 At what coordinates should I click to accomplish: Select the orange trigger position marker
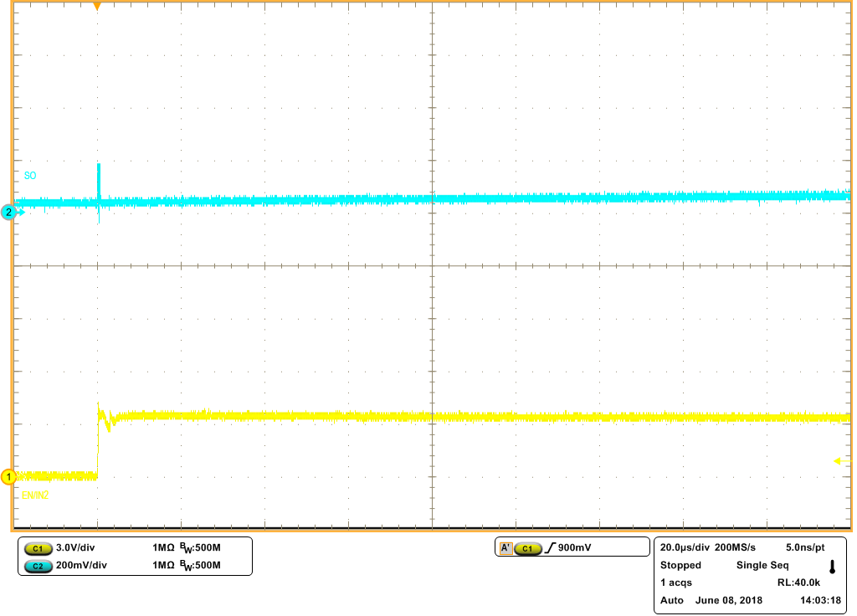click(x=97, y=7)
